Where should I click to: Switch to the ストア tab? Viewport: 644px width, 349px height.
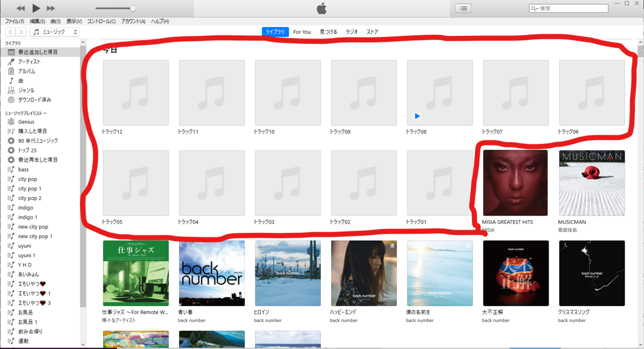(x=372, y=32)
